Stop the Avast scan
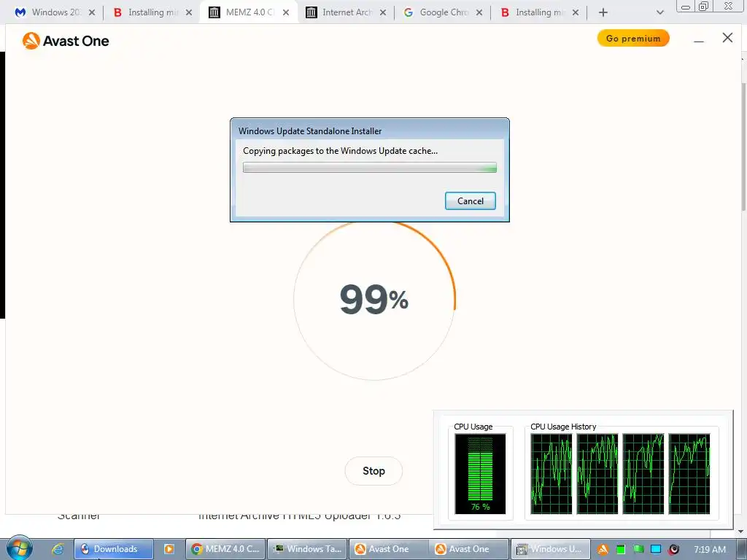This screenshot has height=560, width=747. point(373,471)
